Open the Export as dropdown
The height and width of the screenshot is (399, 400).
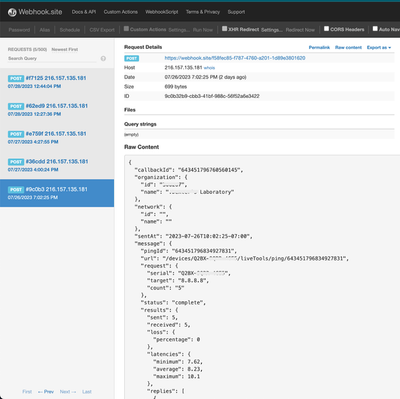[379, 48]
